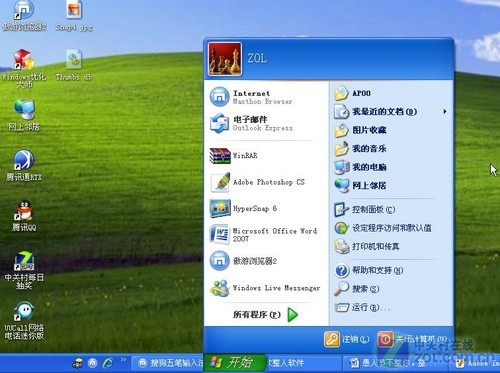Select Windows优化大师 desktop icon
This screenshot has height=373, width=500.
click(x=24, y=68)
